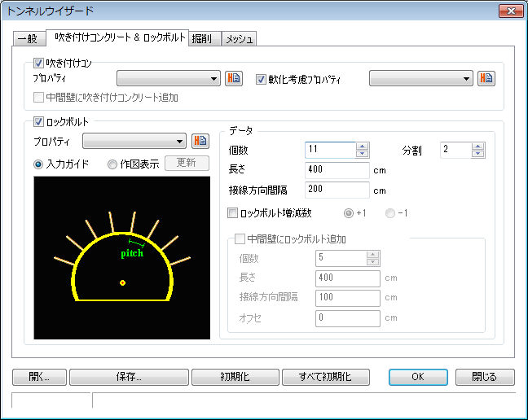
Task: Choose the +1 radio option
Action: click(349, 213)
